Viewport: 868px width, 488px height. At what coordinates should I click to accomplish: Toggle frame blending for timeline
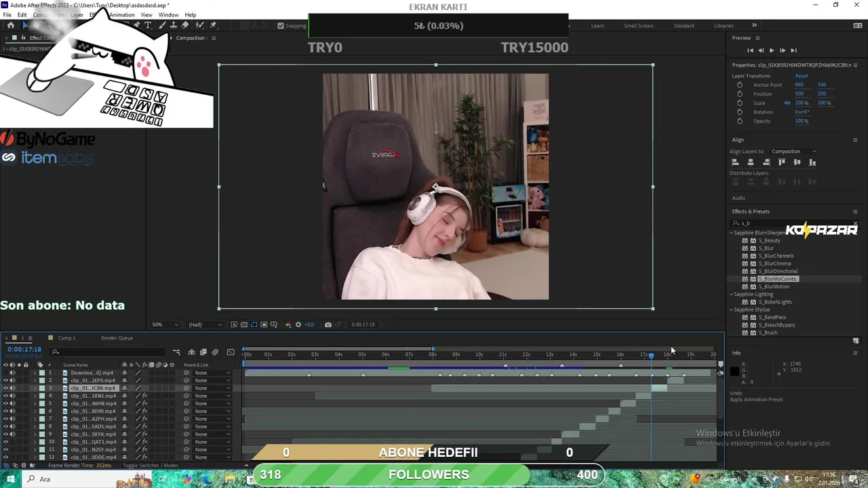point(203,352)
